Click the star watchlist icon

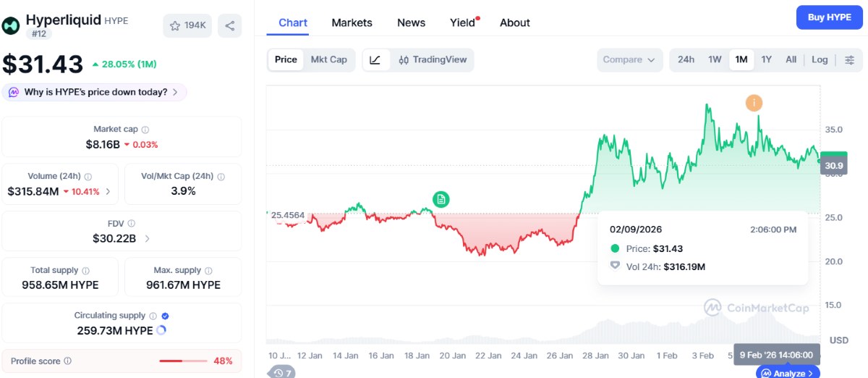click(x=175, y=26)
